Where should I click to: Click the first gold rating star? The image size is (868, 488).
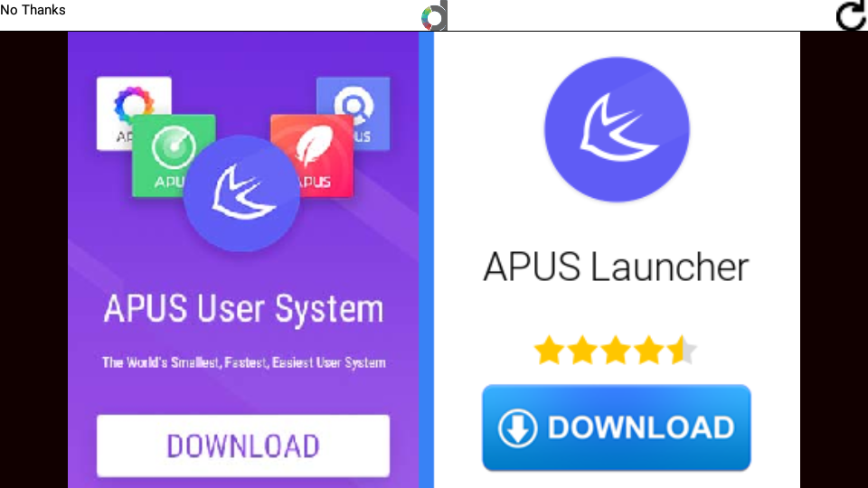[x=549, y=351]
